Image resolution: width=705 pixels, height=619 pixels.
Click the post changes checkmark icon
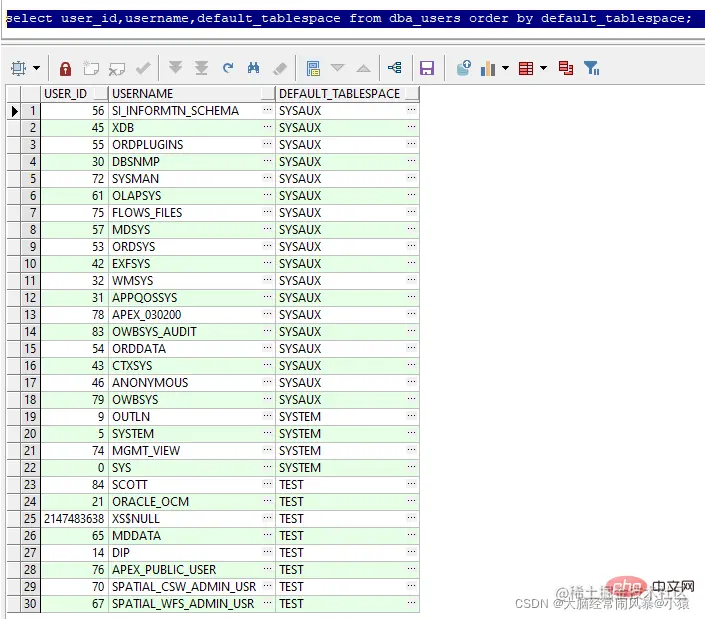(143, 68)
